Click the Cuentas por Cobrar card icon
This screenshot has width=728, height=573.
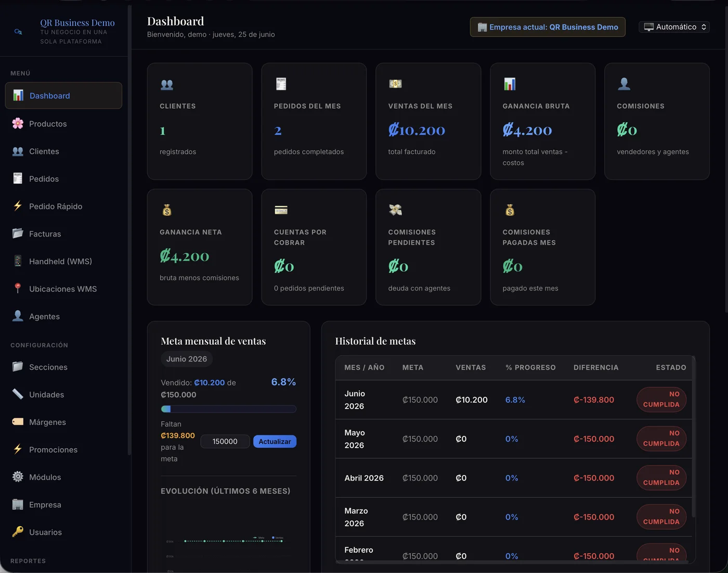[281, 210]
